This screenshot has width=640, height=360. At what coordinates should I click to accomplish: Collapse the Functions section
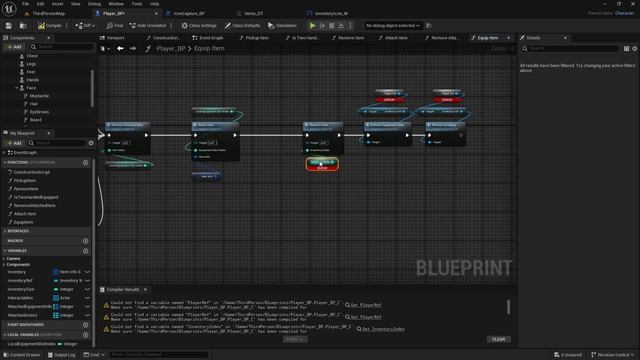[x=5, y=162]
